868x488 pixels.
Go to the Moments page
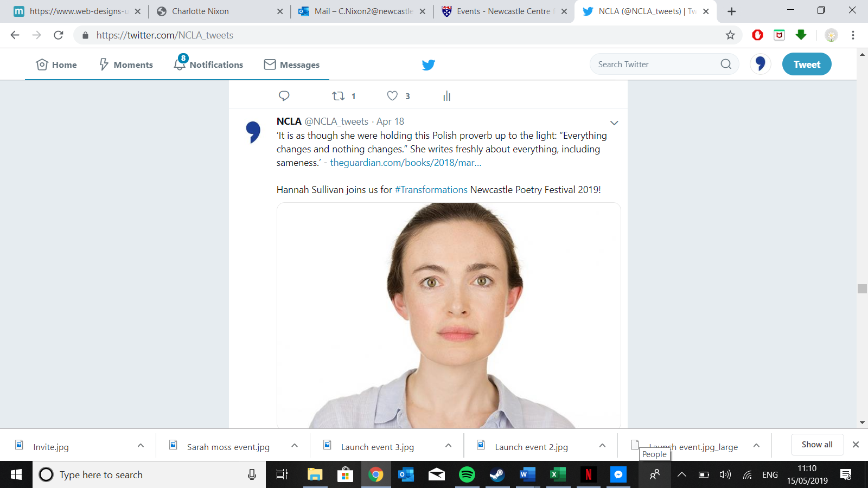[x=126, y=65]
